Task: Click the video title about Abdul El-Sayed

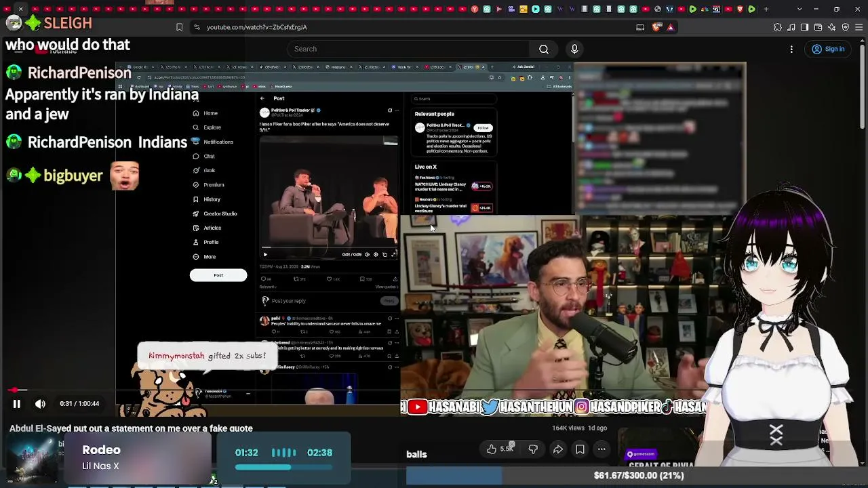Action: pos(131,428)
